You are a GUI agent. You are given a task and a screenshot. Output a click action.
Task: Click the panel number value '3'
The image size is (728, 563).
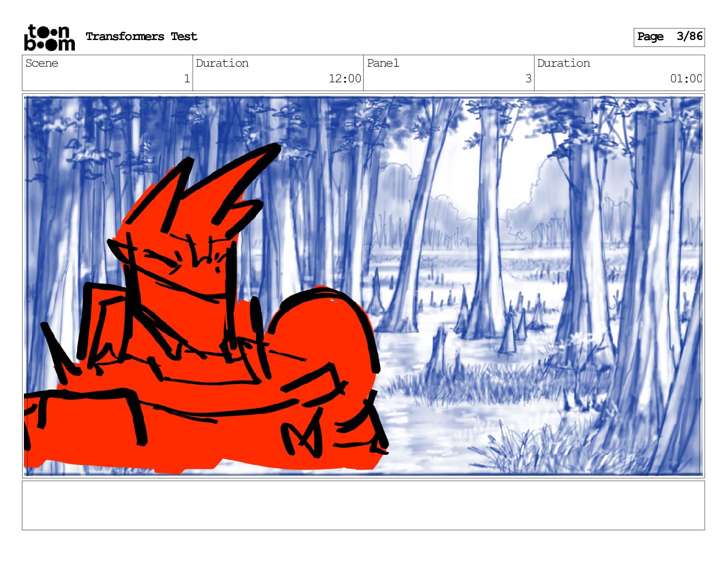coord(529,79)
